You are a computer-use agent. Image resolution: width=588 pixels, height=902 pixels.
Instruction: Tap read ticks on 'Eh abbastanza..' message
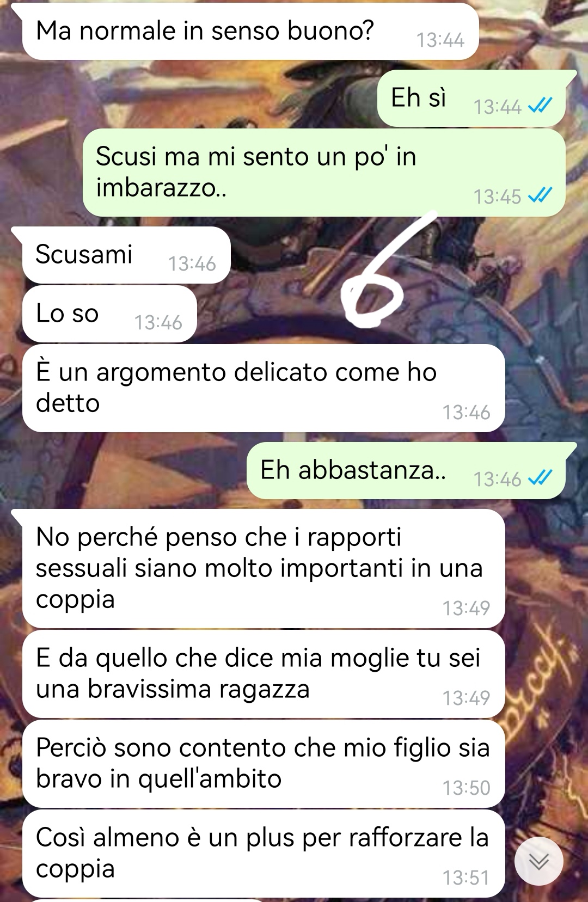pyautogui.click(x=541, y=478)
